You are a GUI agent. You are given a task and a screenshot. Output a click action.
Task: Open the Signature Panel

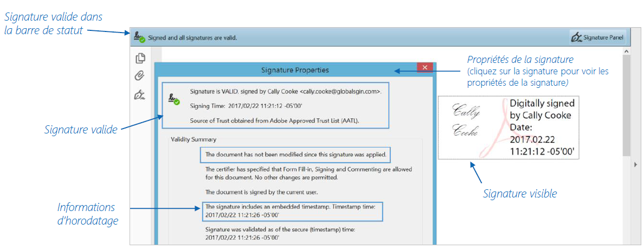(598, 37)
